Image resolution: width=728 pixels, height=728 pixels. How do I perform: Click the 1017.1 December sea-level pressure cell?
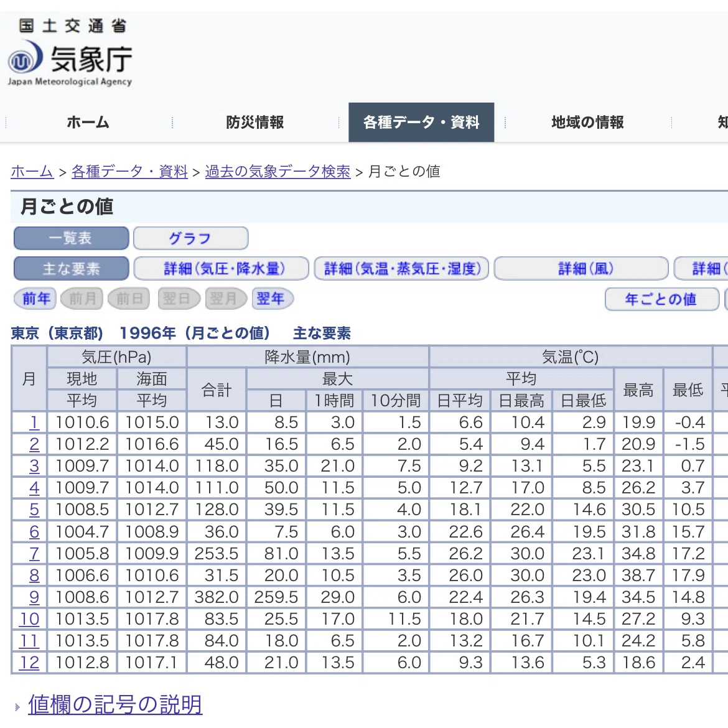click(152, 663)
